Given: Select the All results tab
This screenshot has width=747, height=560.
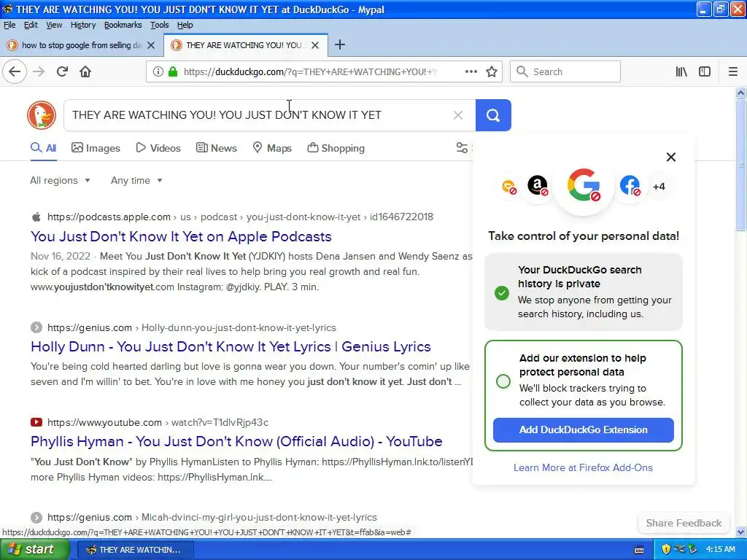Looking at the screenshot, I should [x=43, y=147].
